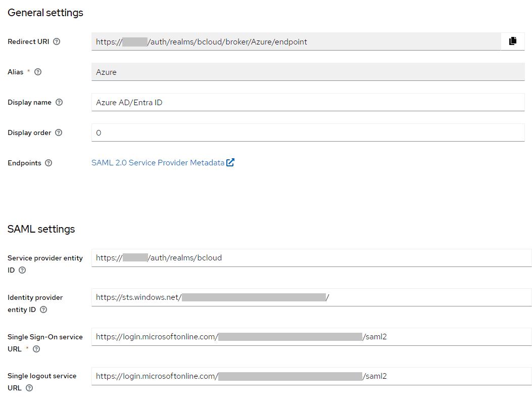Click the Redirect URI text field

pyautogui.click(x=296, y=41)
